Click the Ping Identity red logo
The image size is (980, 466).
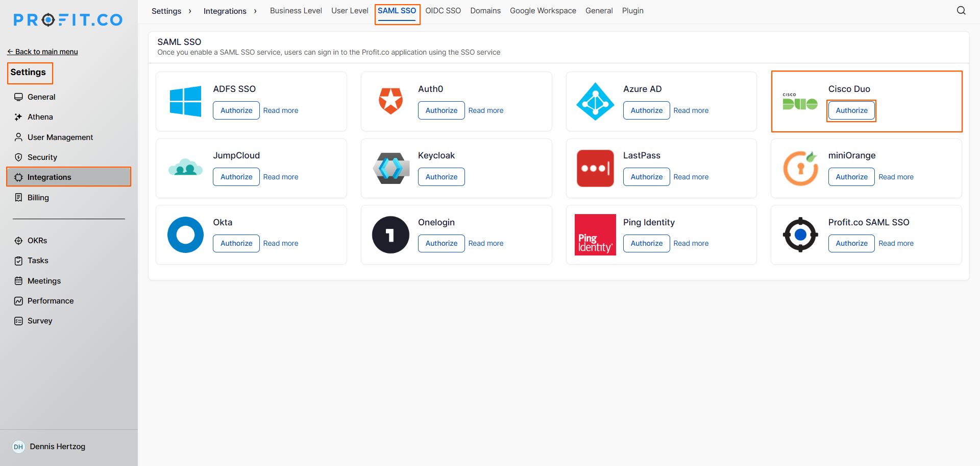[x=595, y=235]
